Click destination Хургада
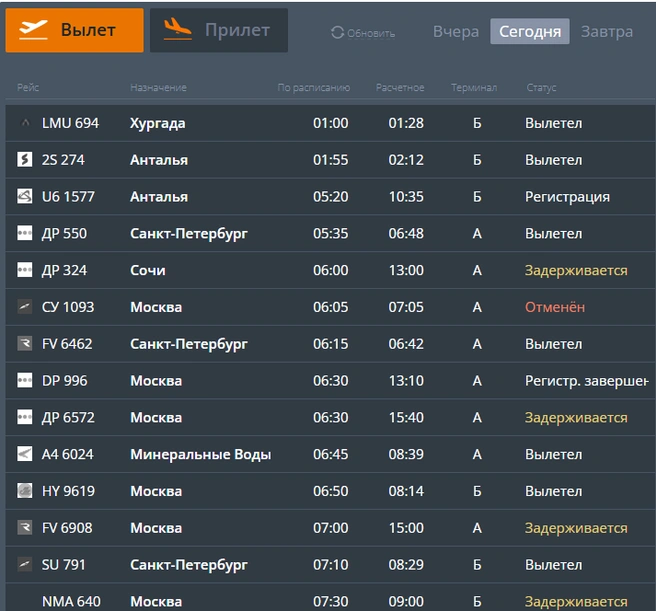656x611 pixels. pyautogui.click(x=158, y=123)
